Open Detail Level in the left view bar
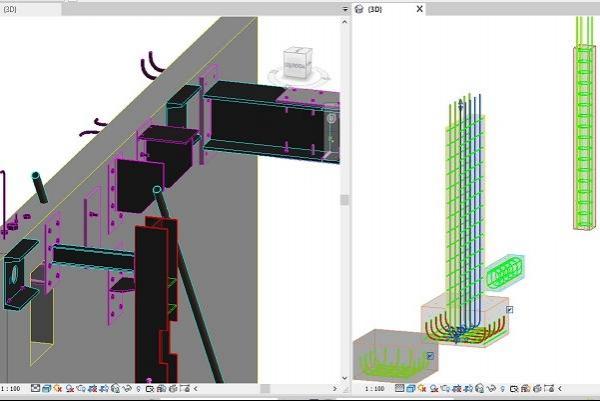This screenshot has width=600, height=401. [36, 388]
